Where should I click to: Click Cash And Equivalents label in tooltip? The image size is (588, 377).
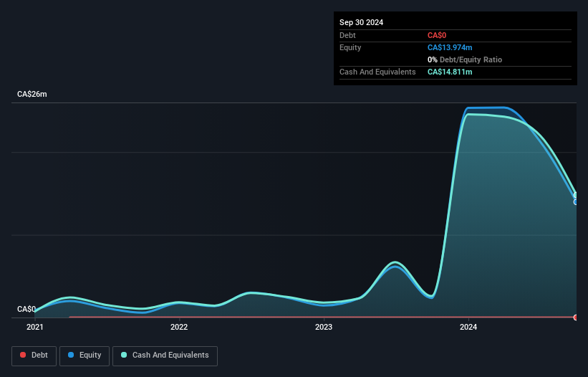coord(377,72)
